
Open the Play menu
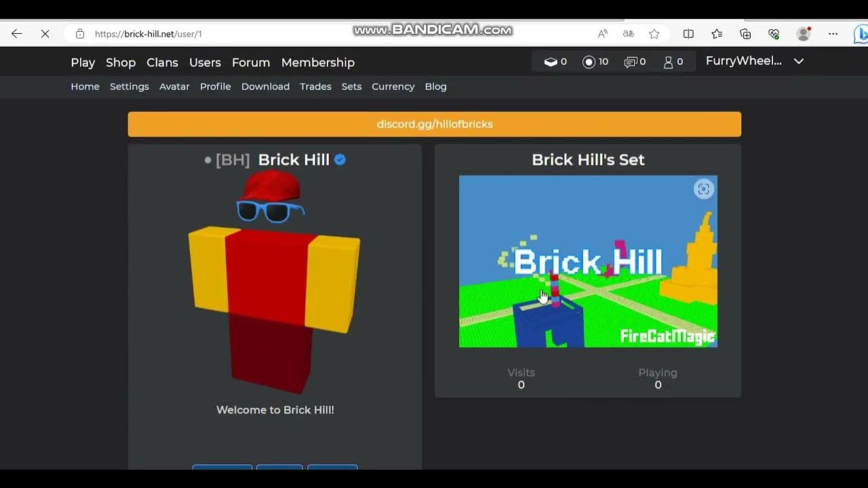click(83, 62)
